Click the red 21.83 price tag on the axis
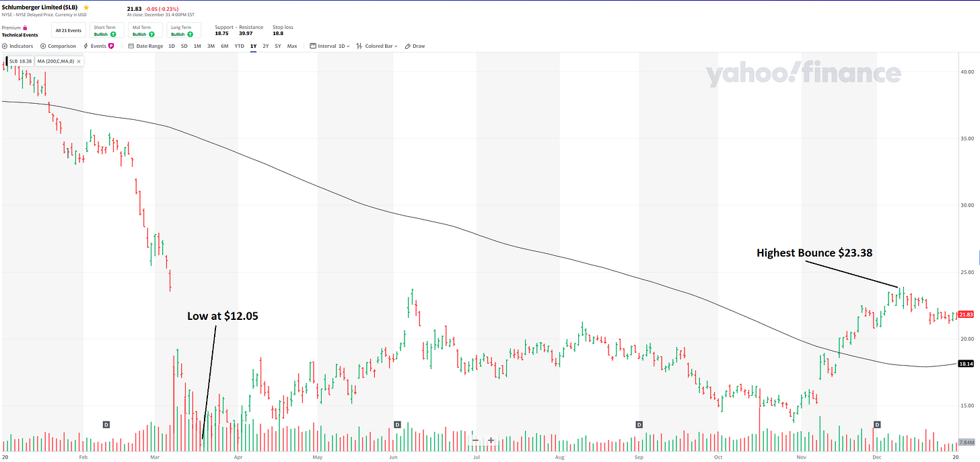 (965, 315)
